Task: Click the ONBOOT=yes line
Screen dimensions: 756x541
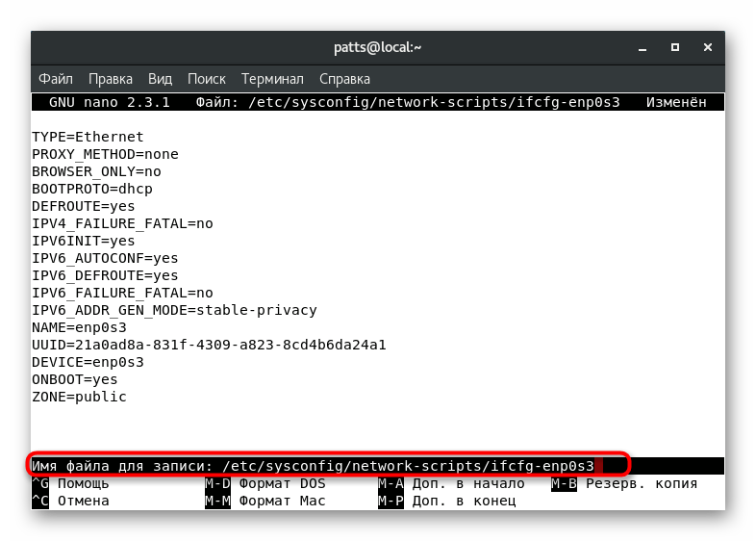Action: pos(75,380)
